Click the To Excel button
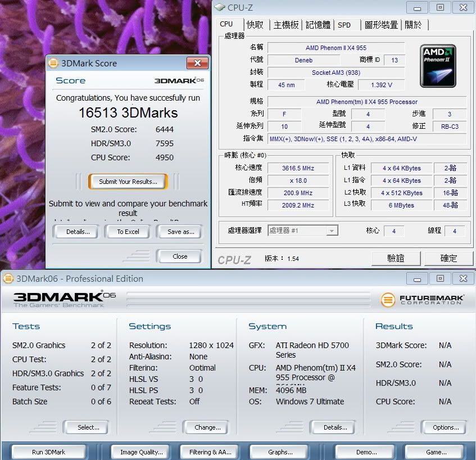The height and width of the screenshot is (460, 476). [128, 232]
